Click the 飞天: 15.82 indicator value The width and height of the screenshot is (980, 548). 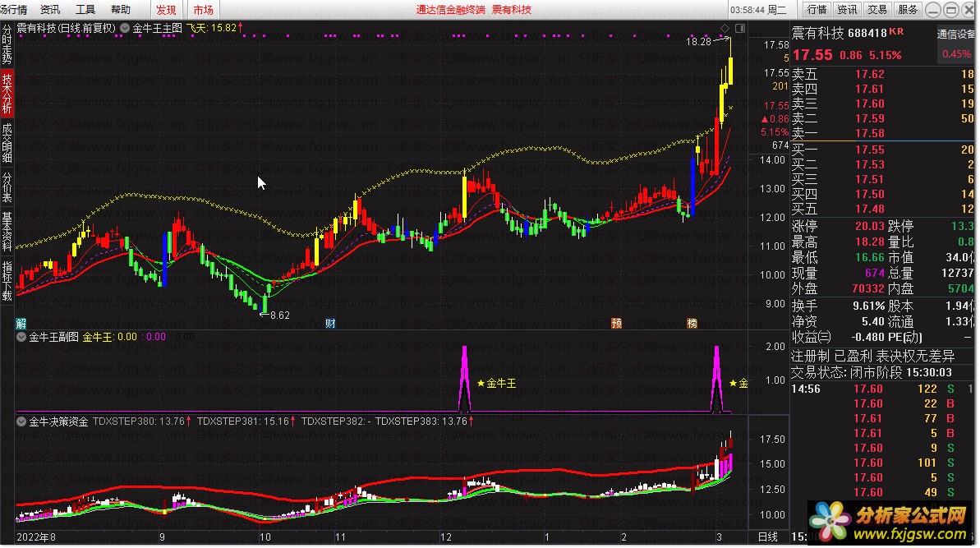tap(215, 28)
